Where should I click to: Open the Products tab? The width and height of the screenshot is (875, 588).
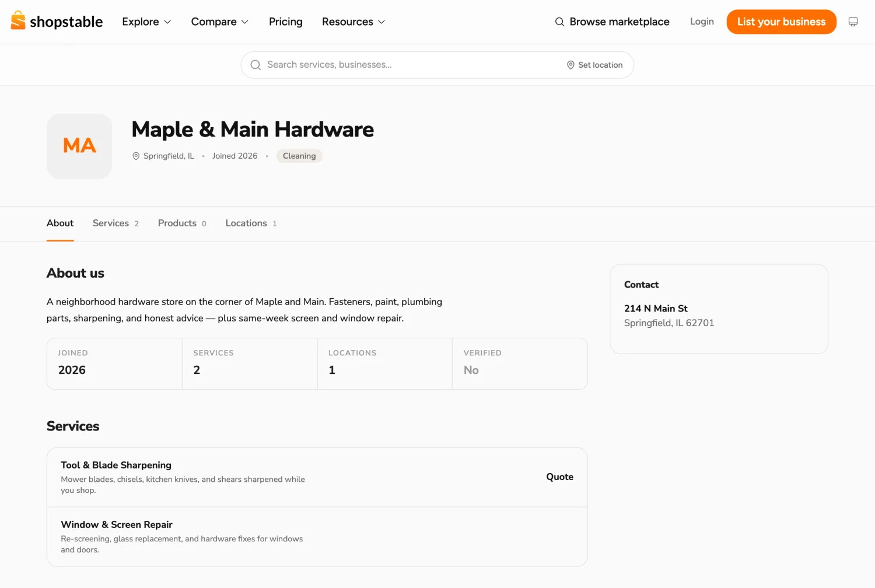pos(182,223)
